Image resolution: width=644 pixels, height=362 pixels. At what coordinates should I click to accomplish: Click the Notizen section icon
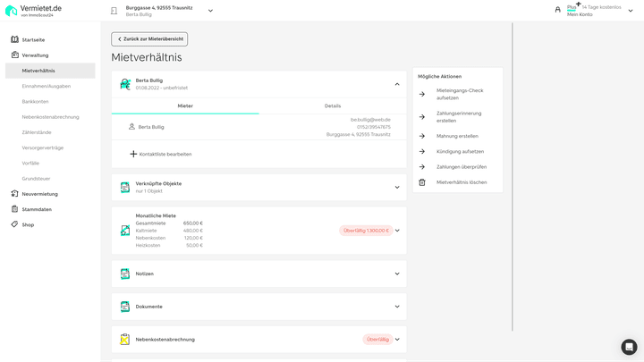pos(125,274)
